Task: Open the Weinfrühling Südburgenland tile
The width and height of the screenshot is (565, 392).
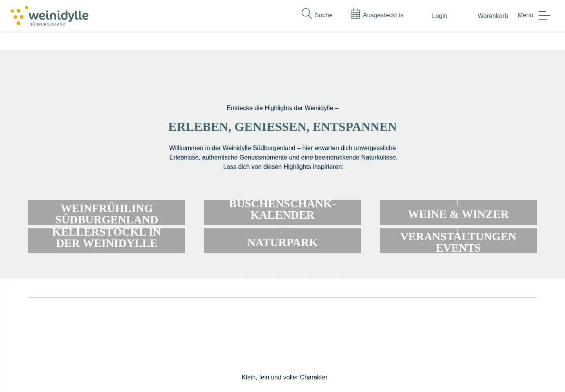Action: pyautogui.click(x=107, y=212)
